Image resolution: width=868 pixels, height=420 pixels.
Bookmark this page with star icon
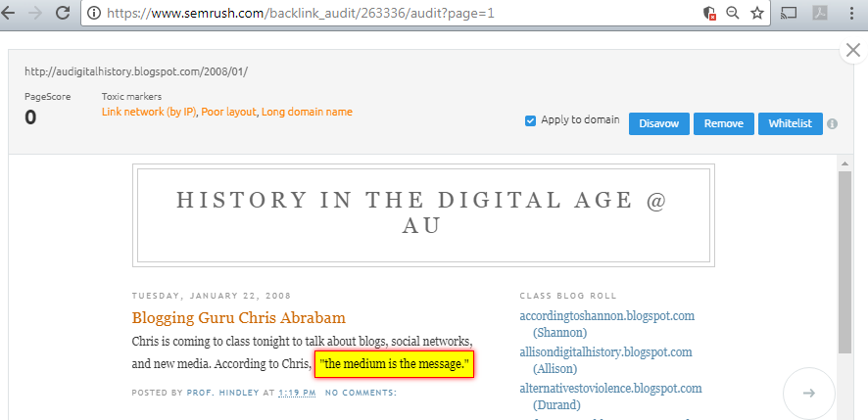pyautogui.click(x=756, y=14)
